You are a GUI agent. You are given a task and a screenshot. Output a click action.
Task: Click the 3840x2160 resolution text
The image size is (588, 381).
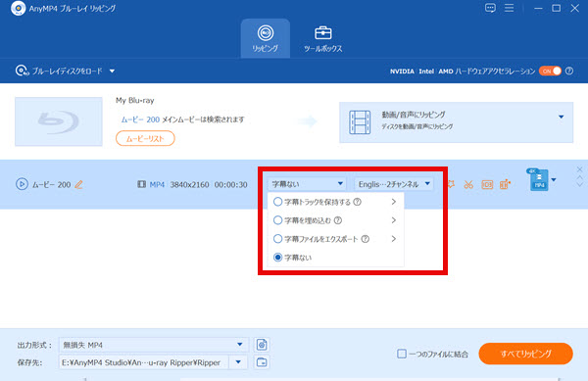[189, 184]
